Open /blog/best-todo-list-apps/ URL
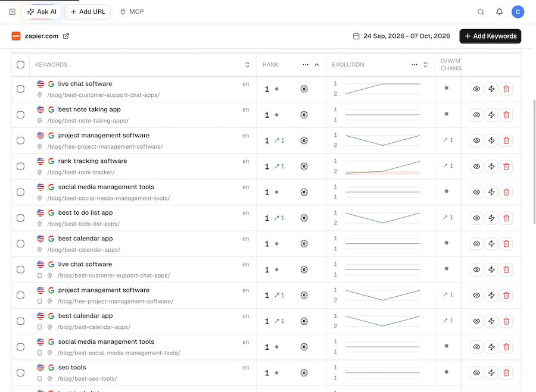 pos(83,224)
